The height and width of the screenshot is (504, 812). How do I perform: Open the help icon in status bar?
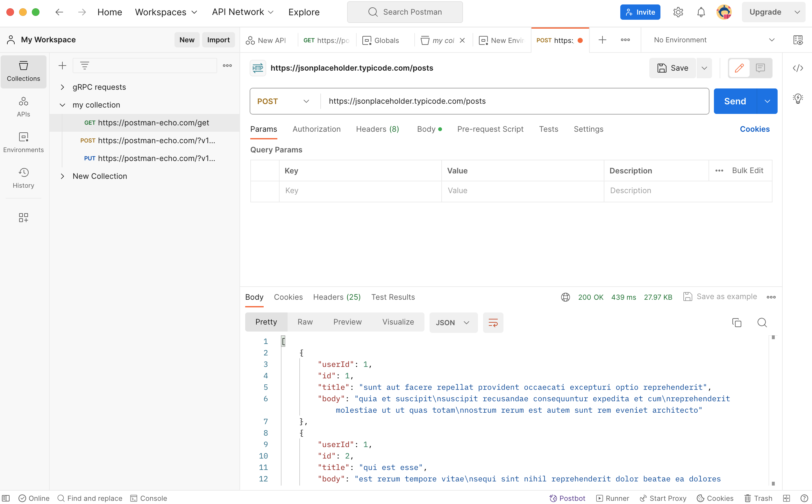point(804,498)
